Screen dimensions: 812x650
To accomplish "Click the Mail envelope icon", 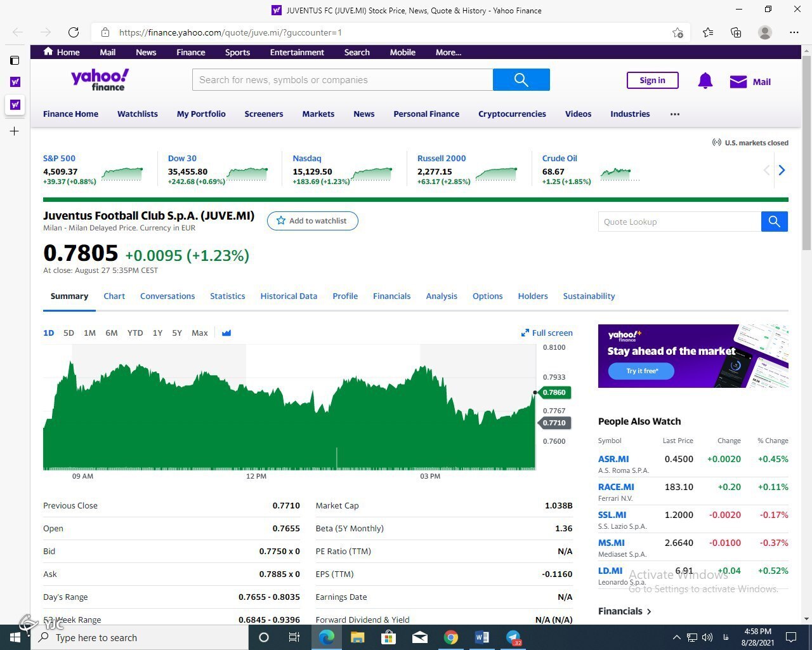I will pyautogui.click(x=738, y=81).
